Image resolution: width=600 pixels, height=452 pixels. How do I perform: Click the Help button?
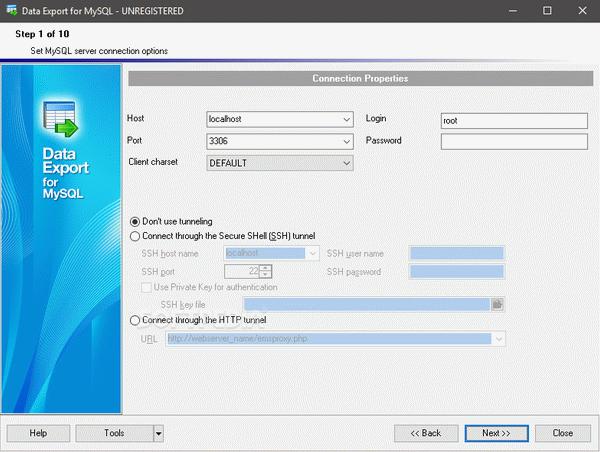click(x=38, y=433)
